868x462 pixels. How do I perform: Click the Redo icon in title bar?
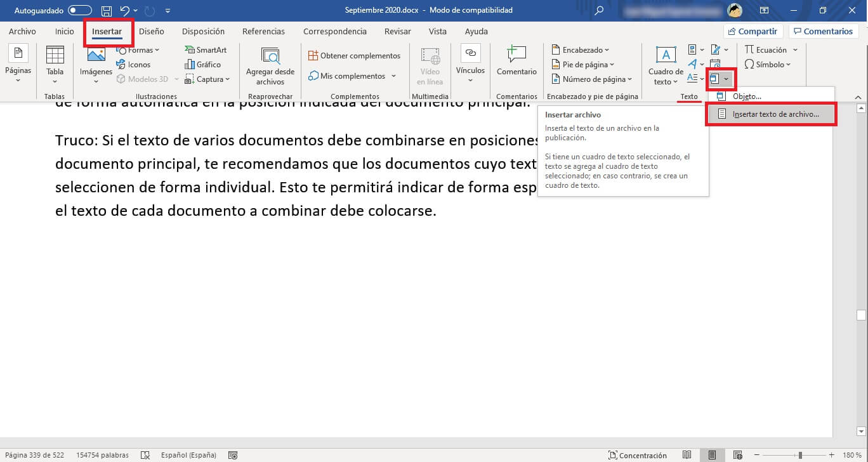(x=150, y=11)
